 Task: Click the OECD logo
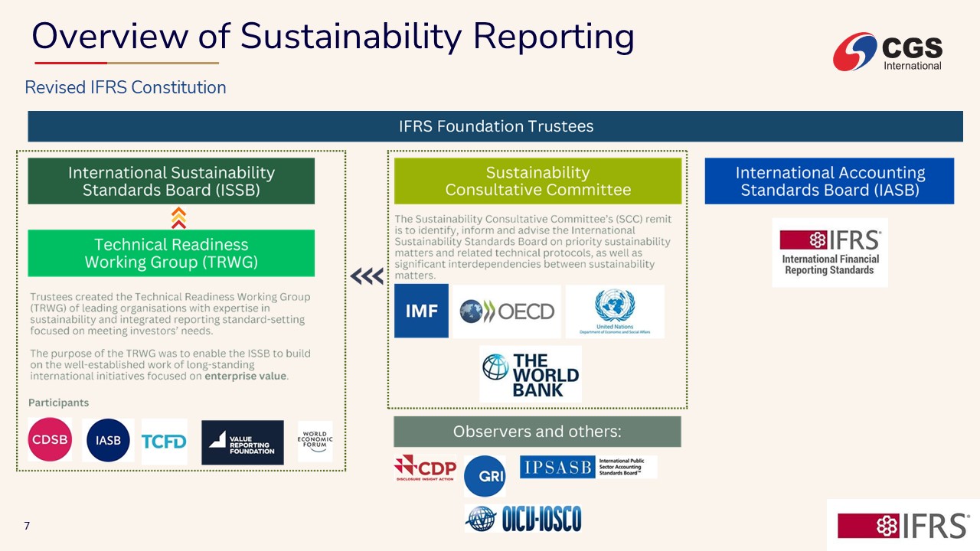coord(507,311)
